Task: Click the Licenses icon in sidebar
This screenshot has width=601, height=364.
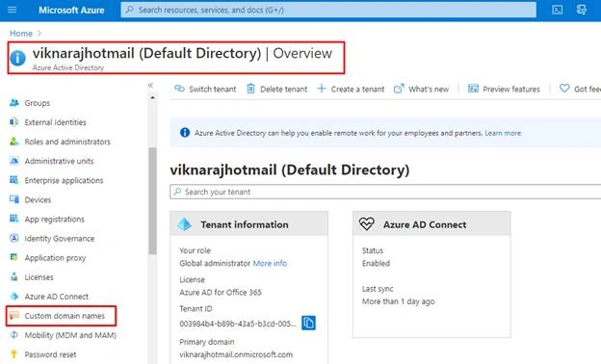Action: 14,276
